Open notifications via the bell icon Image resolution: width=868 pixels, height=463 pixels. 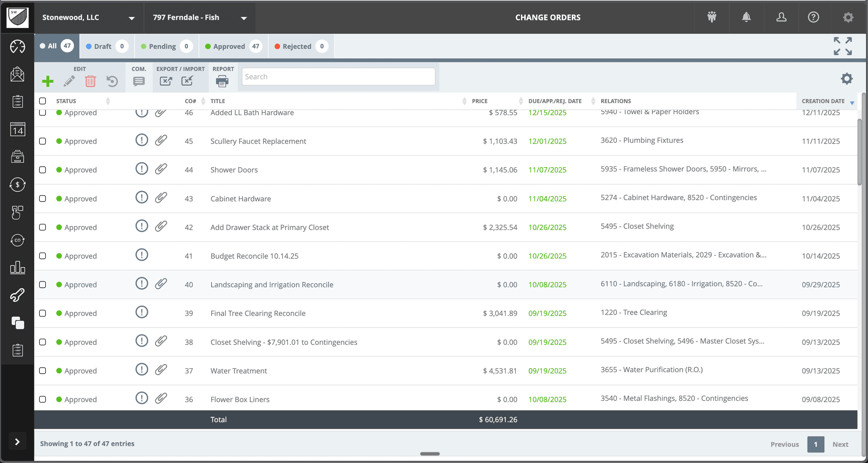click(x=746, y=17)
